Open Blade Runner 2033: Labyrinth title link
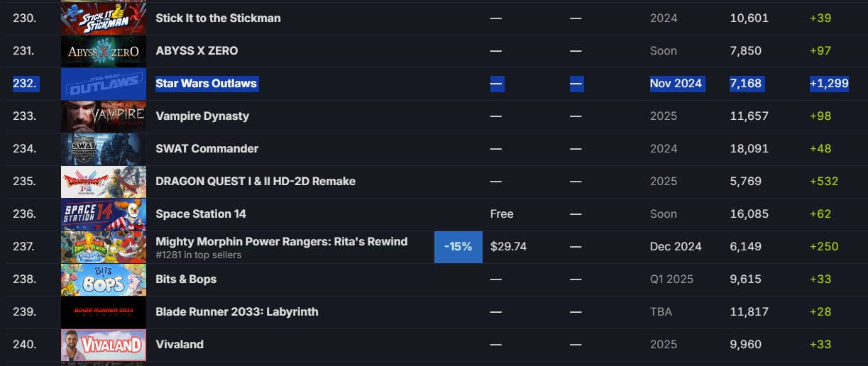This screenshot has height=366, width=868. [x=237, y=312]
